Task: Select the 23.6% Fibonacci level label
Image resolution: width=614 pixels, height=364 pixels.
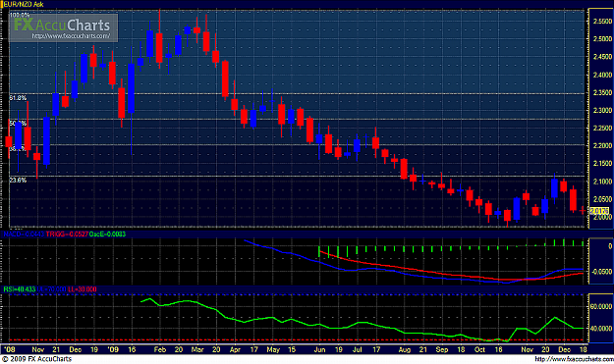Action: 18,181
